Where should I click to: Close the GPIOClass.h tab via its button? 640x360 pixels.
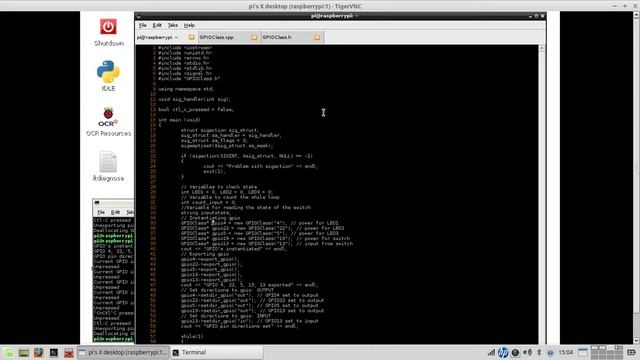(317, 37)
